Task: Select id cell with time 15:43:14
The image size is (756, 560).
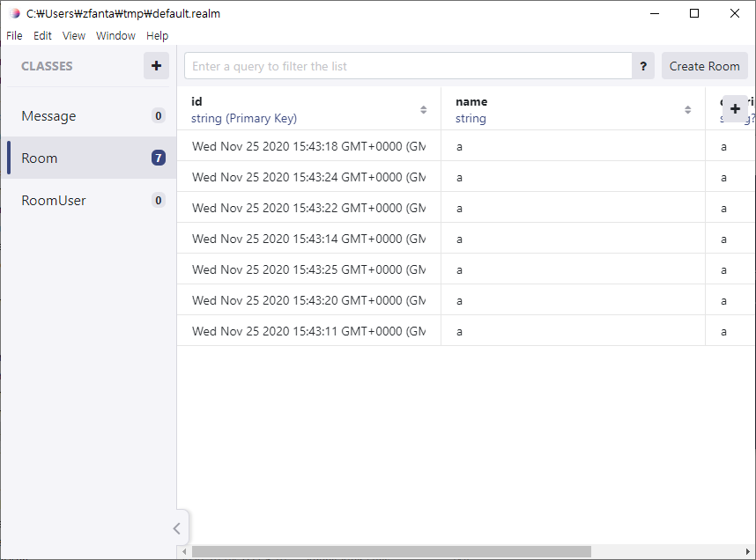Action: 309,239
